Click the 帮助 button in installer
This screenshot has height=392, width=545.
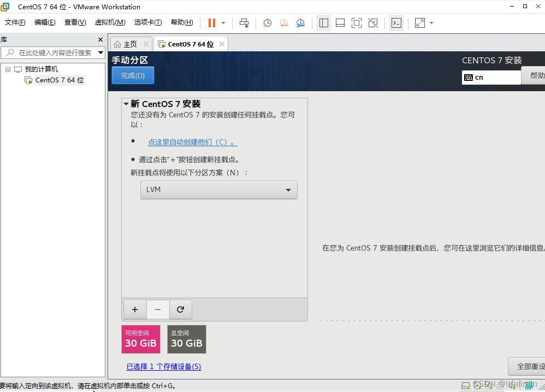[534, 75]
